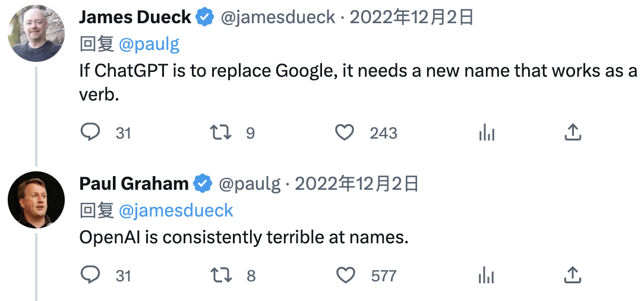This screenshot has height=301, width=644.
Task: Retweet James Dueck's ChatGPT tweet
Action: click(x=220, y=133)
